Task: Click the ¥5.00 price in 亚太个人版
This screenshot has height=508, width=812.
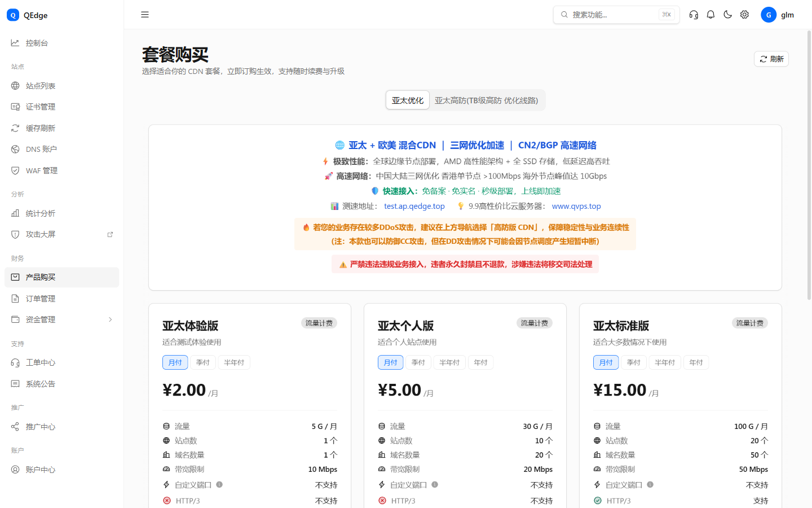Action: point(400,390)
